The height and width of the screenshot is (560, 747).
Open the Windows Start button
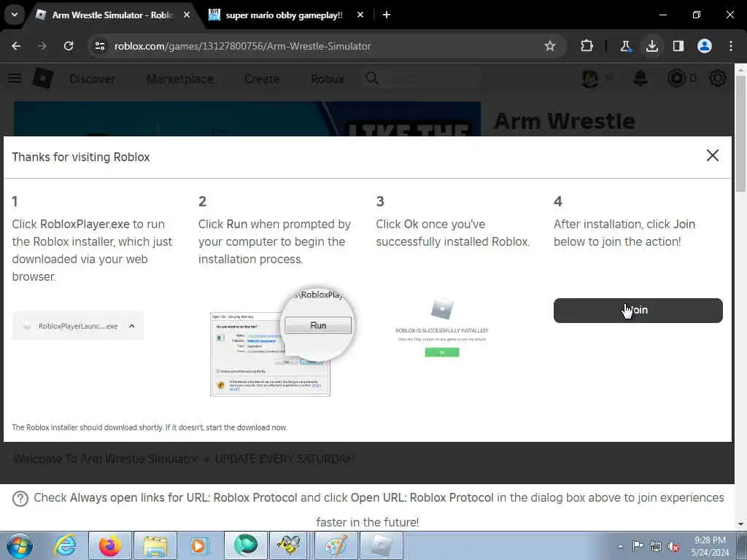coord(19,545)
